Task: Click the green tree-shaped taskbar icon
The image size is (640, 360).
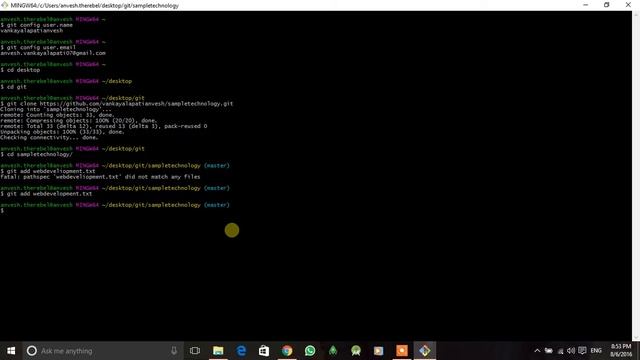Action: [333, 351]
